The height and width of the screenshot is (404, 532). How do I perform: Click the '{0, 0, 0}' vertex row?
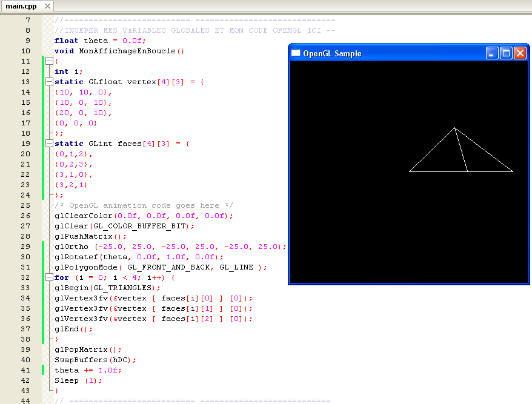76,123
